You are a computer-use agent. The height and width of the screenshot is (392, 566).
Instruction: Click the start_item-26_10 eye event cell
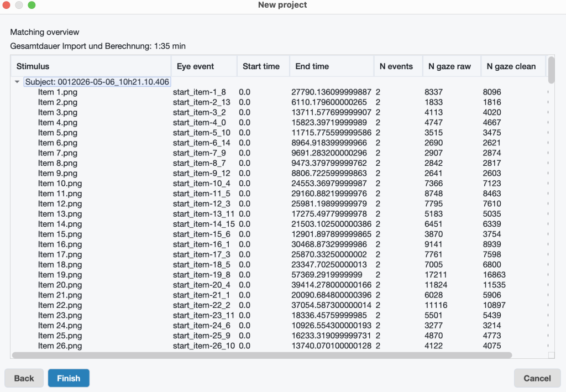203,346
